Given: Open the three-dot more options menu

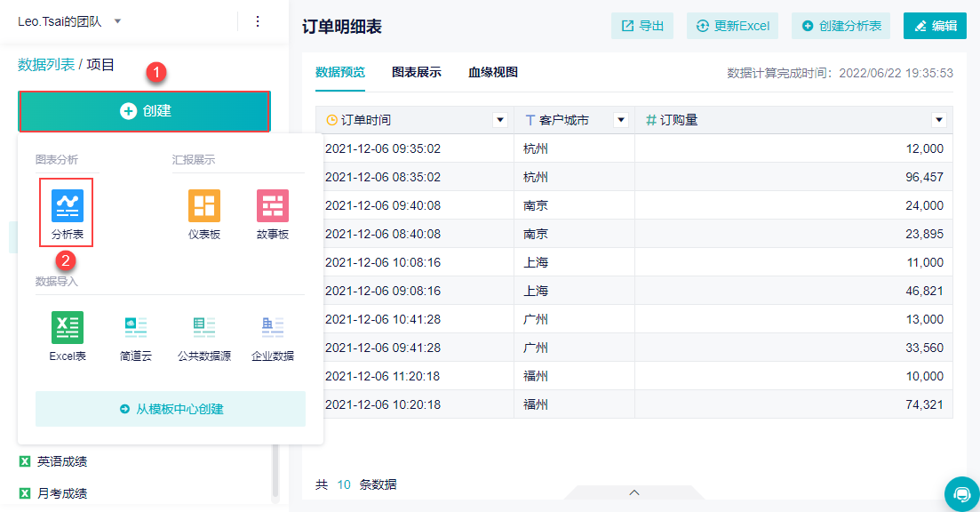Looking at the screenshot, I should (258, 21).
